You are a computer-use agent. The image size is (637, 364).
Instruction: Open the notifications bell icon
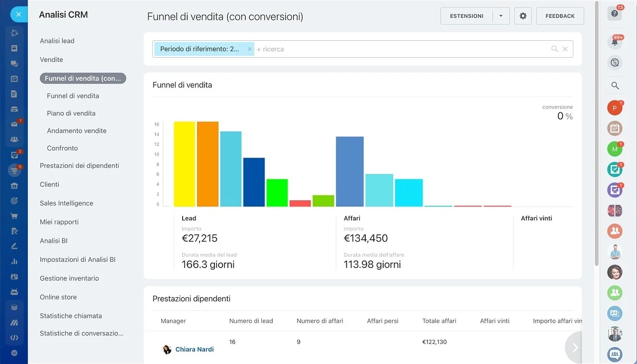coord(615,42)
